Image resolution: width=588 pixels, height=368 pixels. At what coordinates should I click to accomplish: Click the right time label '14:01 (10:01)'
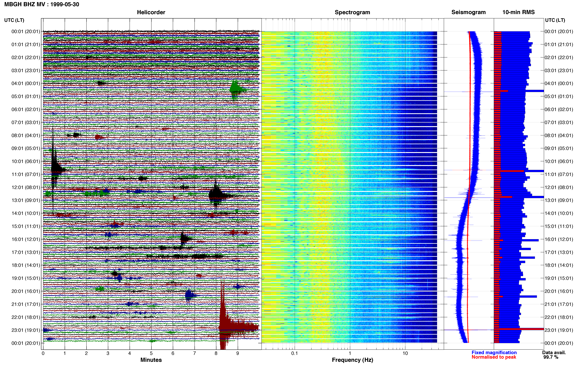pos(559,213)
